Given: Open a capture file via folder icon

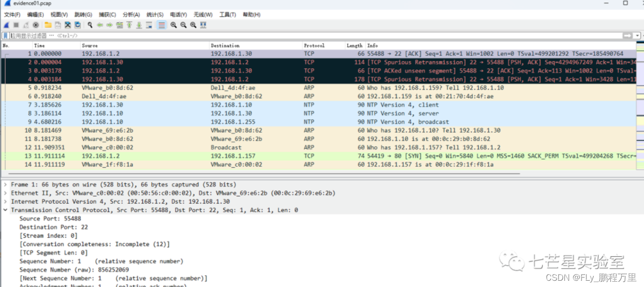Looking at the screenshot, I should click(x=48, y=25).
